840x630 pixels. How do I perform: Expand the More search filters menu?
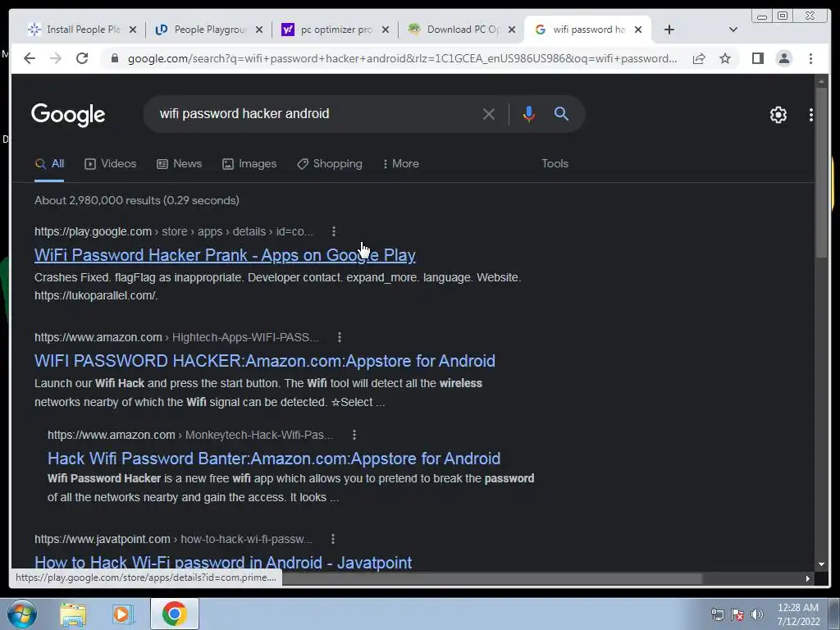tap(400, 164)
